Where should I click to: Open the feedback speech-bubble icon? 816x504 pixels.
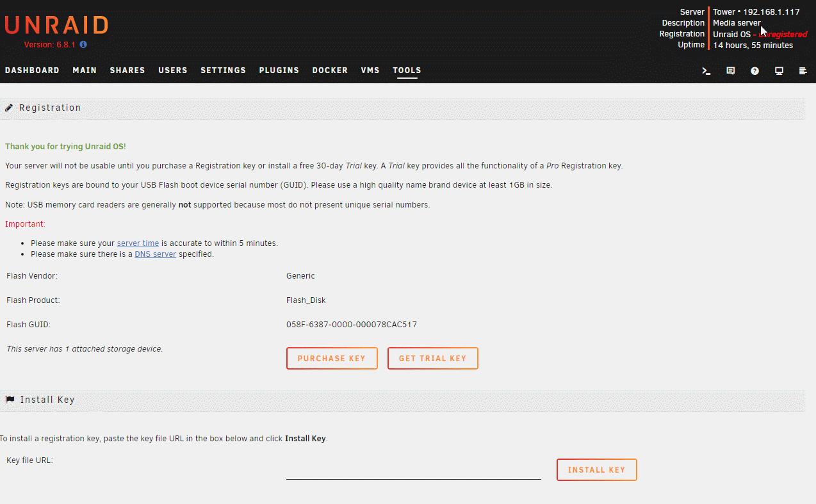[730, 71]
